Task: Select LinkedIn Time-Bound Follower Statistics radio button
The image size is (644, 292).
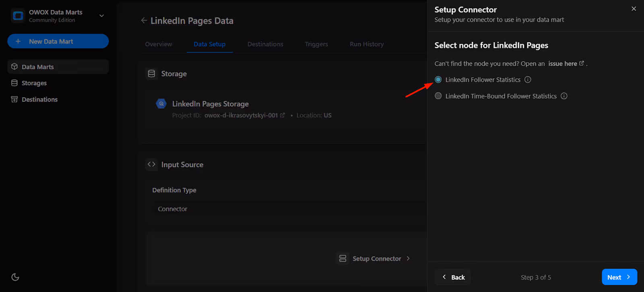Action: point(438,96)
